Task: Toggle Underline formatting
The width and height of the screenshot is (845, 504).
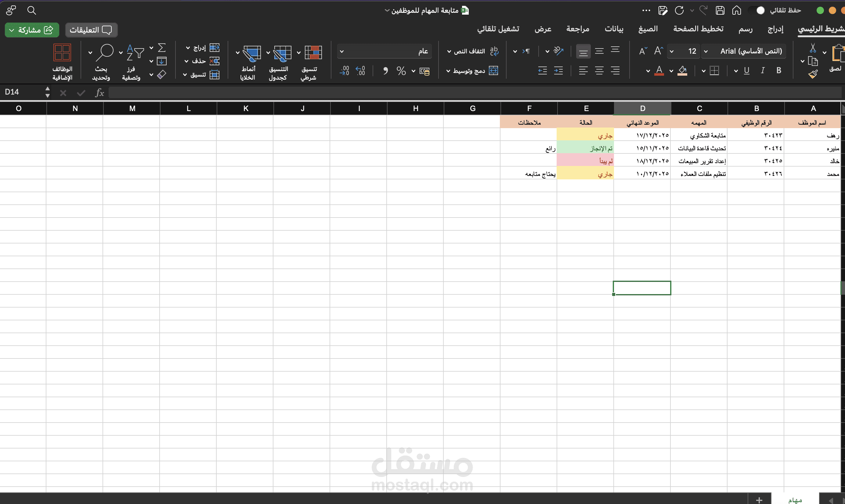Action: point(746,70)
